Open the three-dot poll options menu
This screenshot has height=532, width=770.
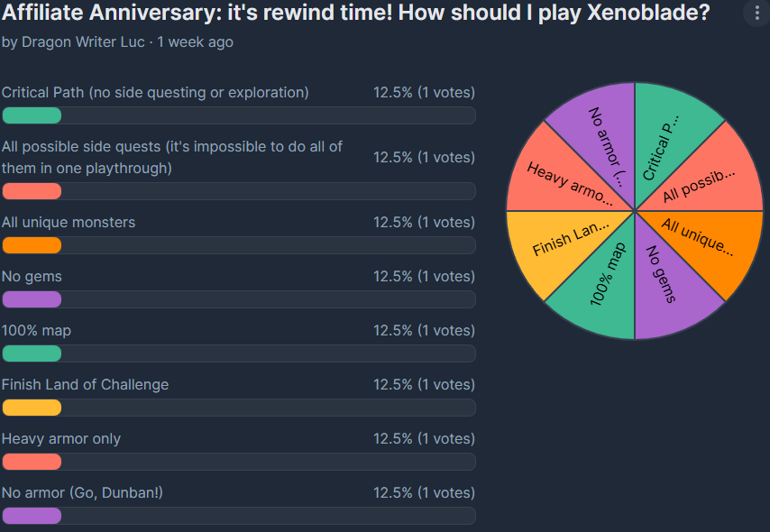pos(757,14)
